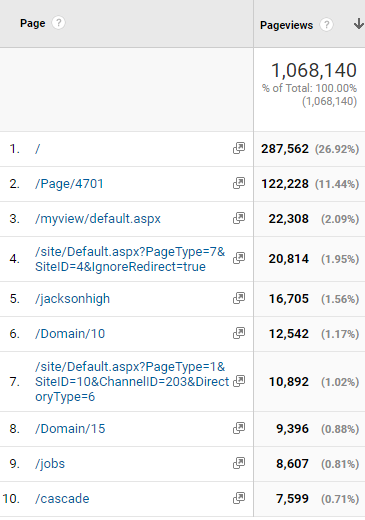Image resolution: width=365 pixels, height=520 pixels.
Task: Toggle Pageviews sort order arrow
Action: point(359,24)
